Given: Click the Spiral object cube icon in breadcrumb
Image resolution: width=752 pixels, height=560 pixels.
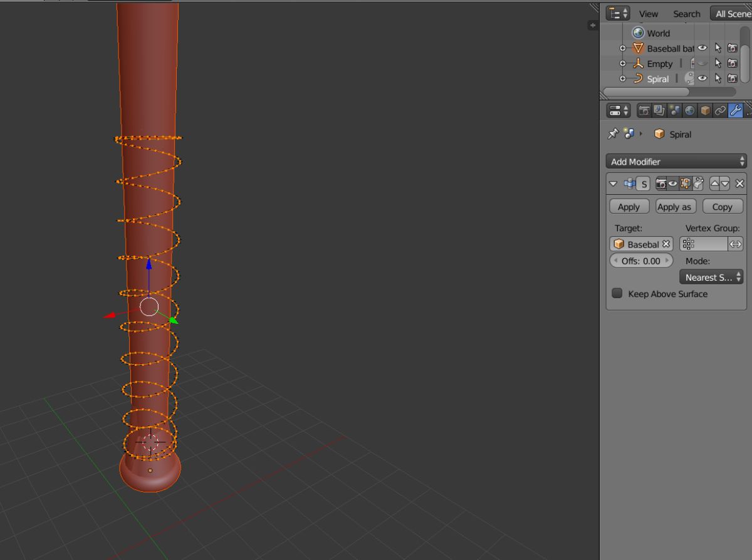Looking at the screenshot, I should pos(659,134).
